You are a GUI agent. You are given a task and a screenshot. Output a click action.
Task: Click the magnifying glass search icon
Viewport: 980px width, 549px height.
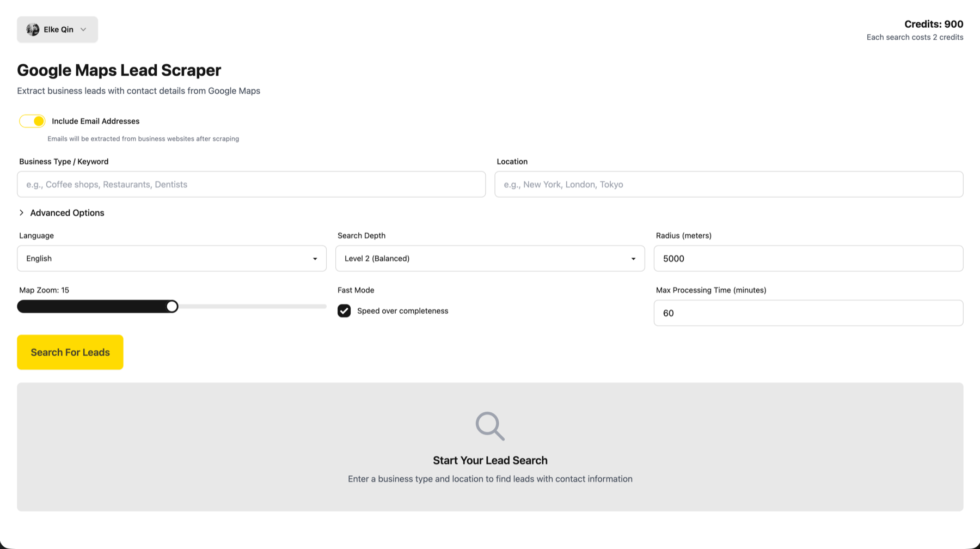[x=490, y=426]
